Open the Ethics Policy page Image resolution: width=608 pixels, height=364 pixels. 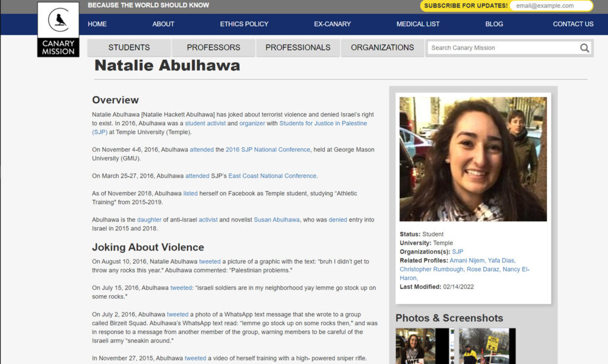click(x=244, y=24)
